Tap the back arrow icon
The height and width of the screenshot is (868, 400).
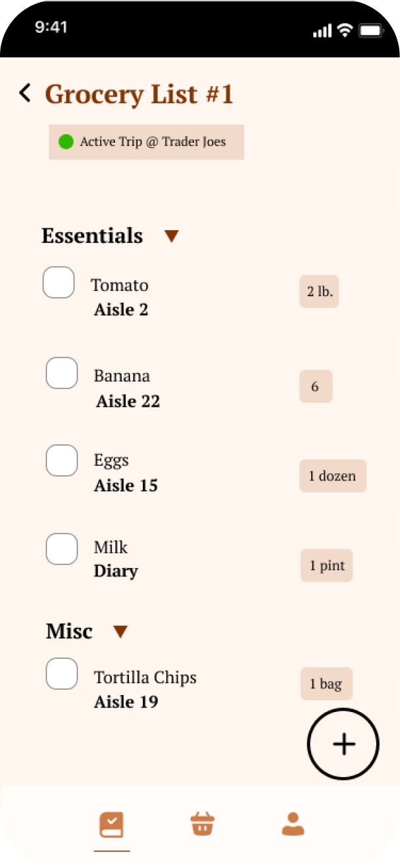(25, 93)
